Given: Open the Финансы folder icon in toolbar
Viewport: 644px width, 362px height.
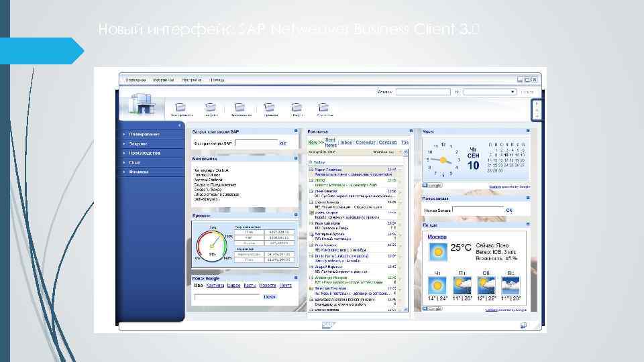Looking at the screenshot, I should [323, 107].
